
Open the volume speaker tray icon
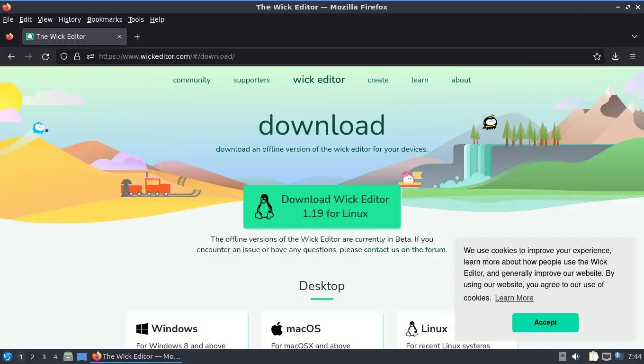pos(576,356)
